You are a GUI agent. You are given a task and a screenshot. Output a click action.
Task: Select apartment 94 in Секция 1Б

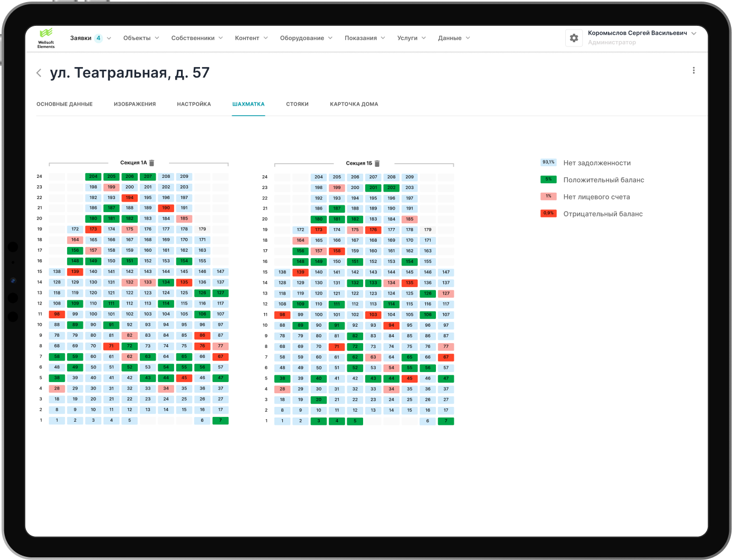point(392,326)
